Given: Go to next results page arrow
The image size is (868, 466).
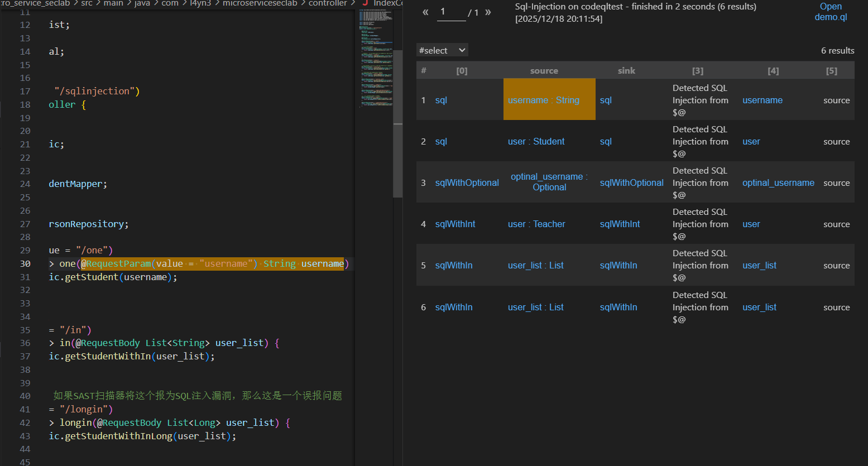Looking at the screenshot, I should click(x=488, y=12).
